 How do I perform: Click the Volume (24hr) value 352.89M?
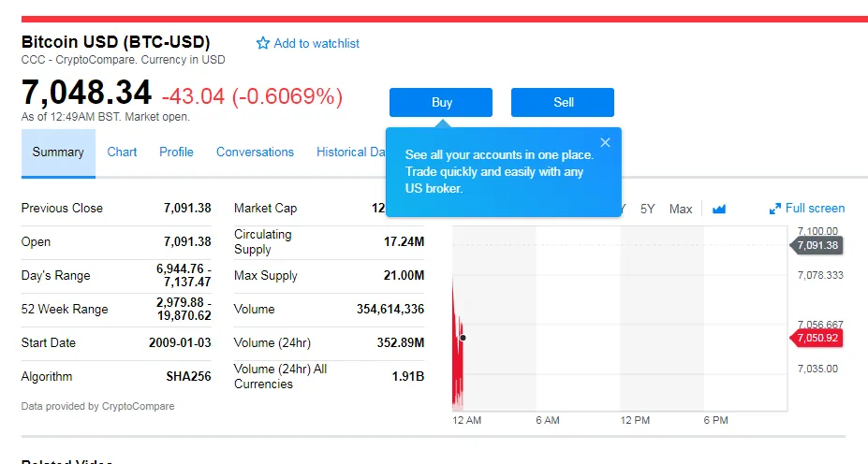click(x=401, y=343)
